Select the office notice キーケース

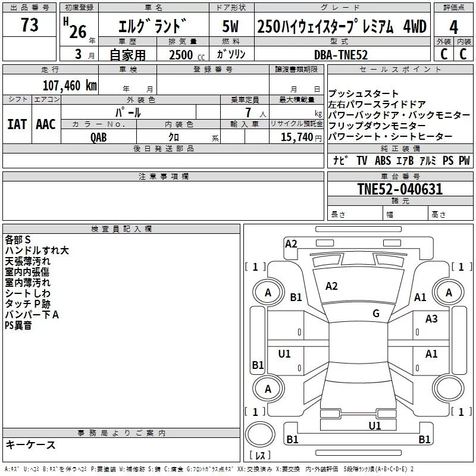[31, 444]
